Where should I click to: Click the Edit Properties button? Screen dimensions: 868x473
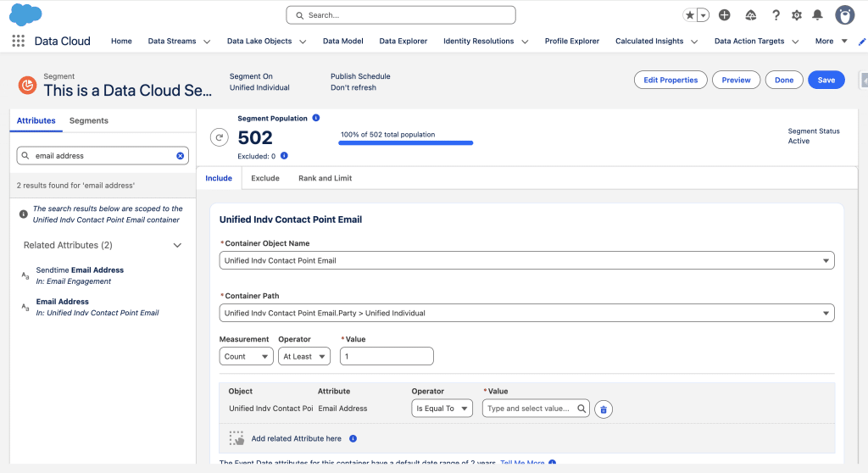click(x=670, y=80)
